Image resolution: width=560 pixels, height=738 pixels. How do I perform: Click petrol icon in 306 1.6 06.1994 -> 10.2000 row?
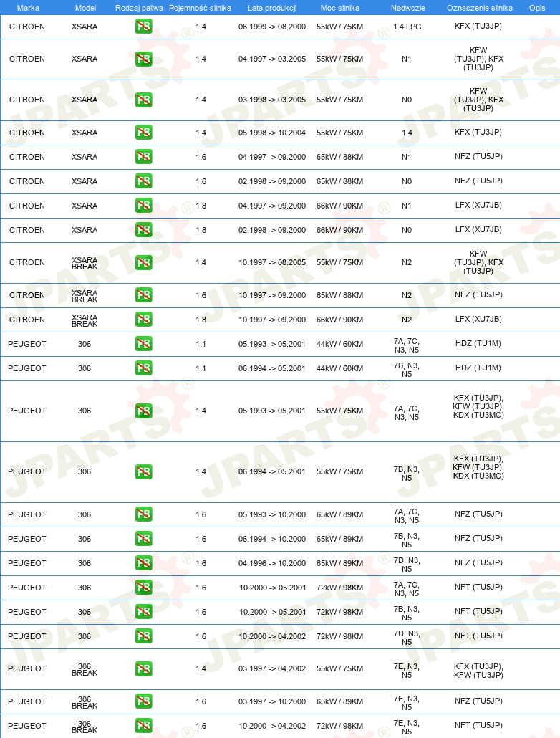click(143, 538)
